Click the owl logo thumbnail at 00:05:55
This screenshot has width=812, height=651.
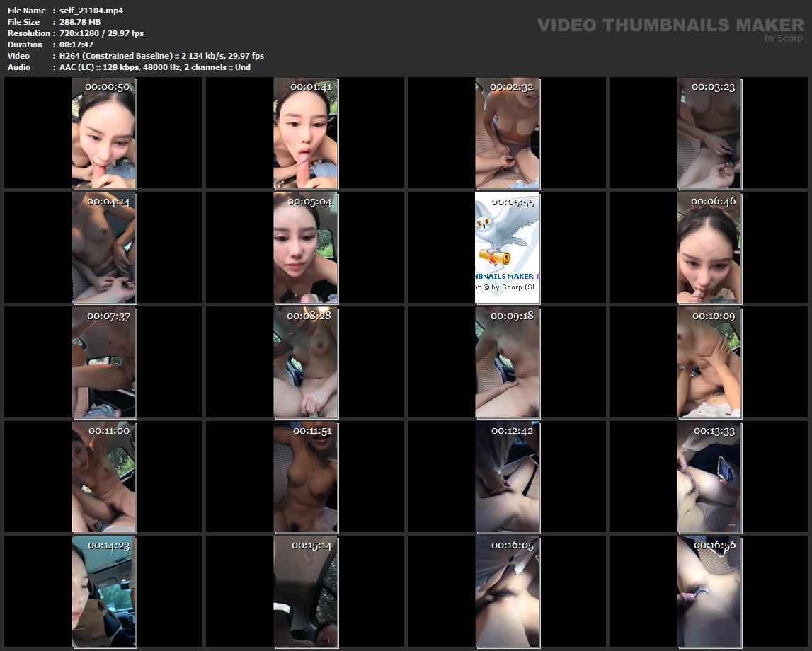tap(507, 248)
